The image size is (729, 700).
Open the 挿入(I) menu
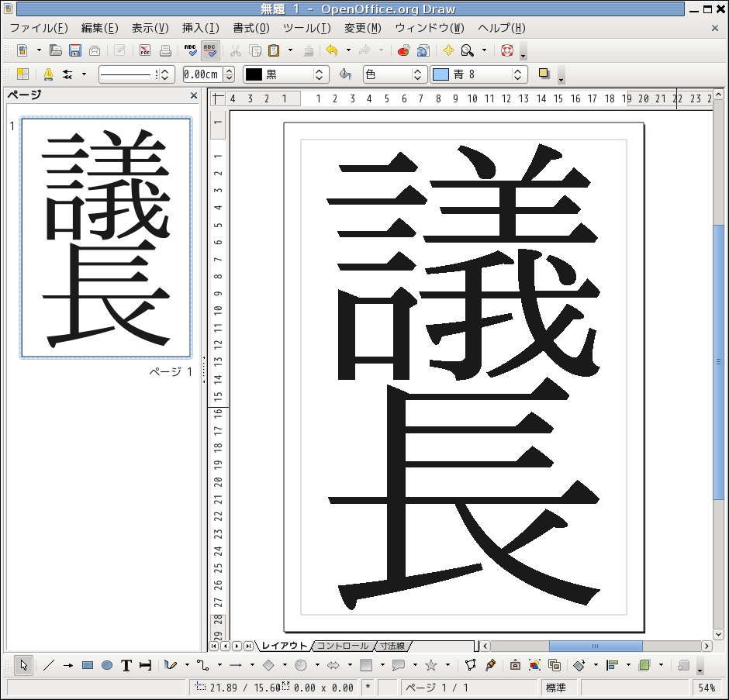point(200,29)
